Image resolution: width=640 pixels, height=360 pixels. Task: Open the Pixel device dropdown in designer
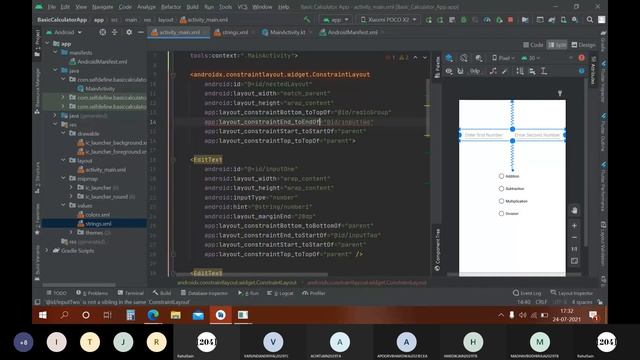pos(503,58)
